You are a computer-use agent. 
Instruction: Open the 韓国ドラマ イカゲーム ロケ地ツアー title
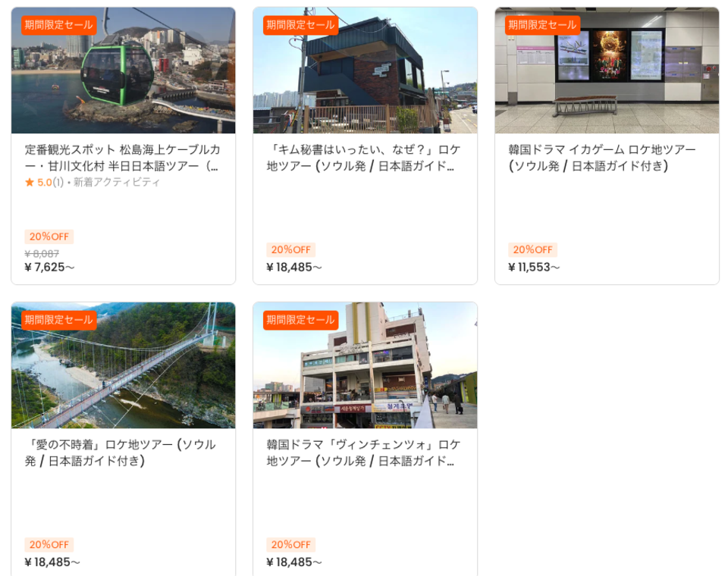click(x=602, y=158)
